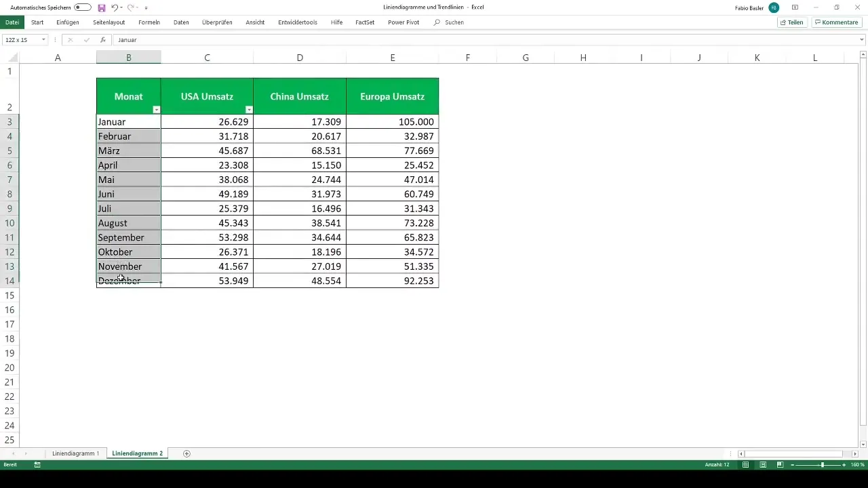Select the Liniendiagramm 1 sheet tab
This screenshot has width=868, height=488.
click(76, 453)
